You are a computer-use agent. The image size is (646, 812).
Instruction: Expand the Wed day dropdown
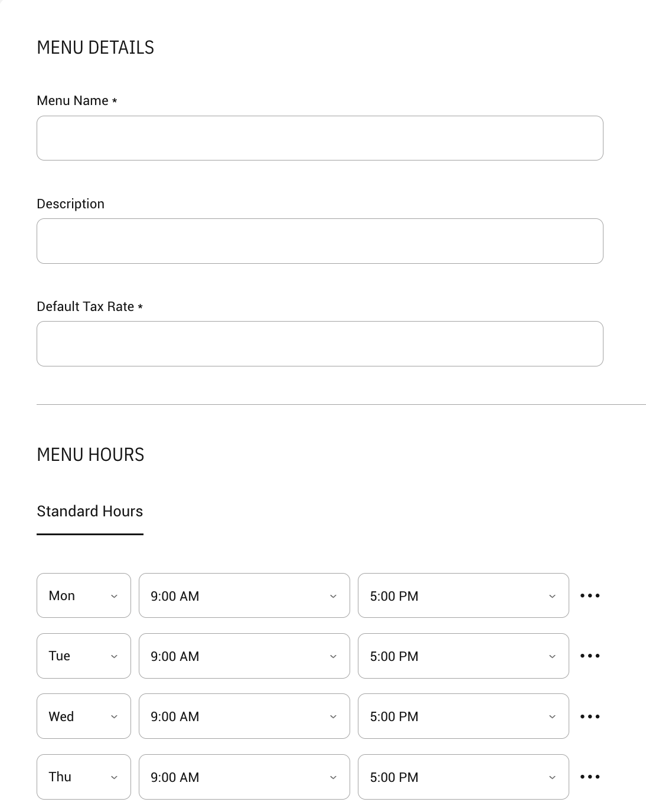coord(83,716)
